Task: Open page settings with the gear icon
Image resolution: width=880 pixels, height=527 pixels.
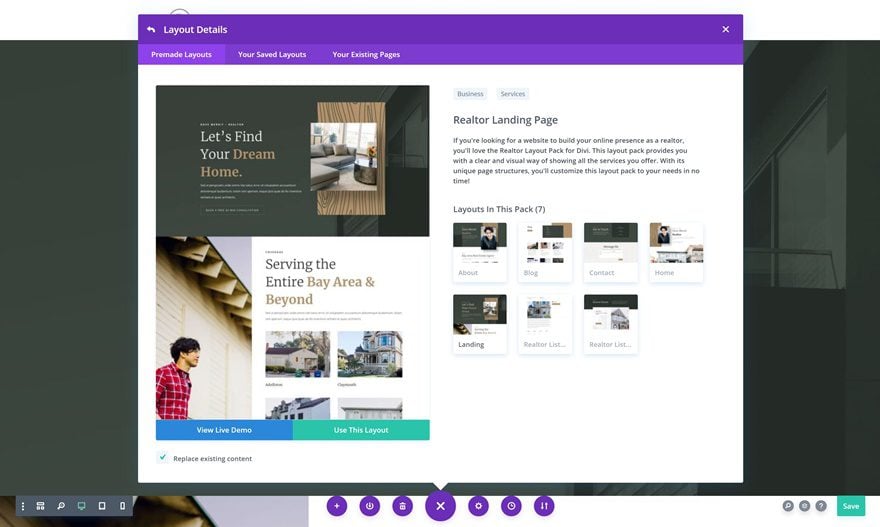Action: (479, 506)
